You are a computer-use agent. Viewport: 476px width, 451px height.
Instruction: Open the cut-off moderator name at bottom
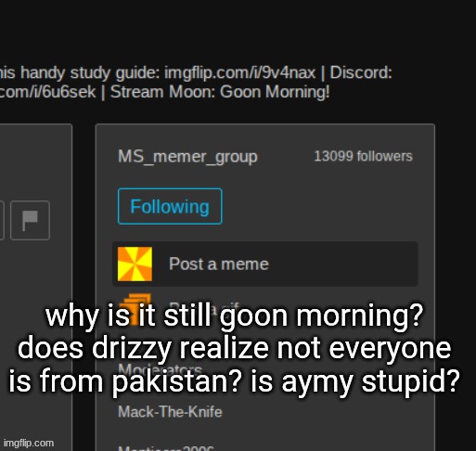166,448
